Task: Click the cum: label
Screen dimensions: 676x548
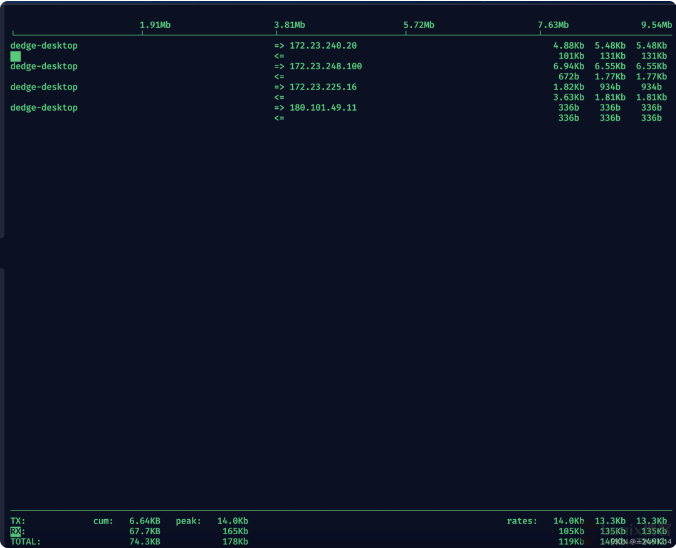Action: tap(103, 521)
